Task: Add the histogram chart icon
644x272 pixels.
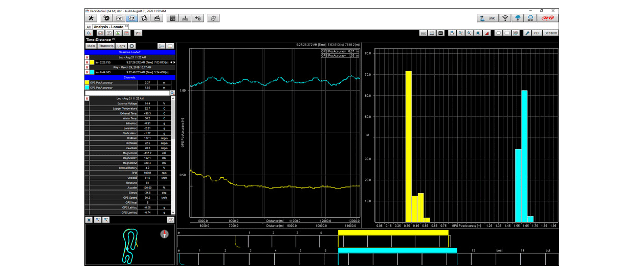Action: (118, 33)
